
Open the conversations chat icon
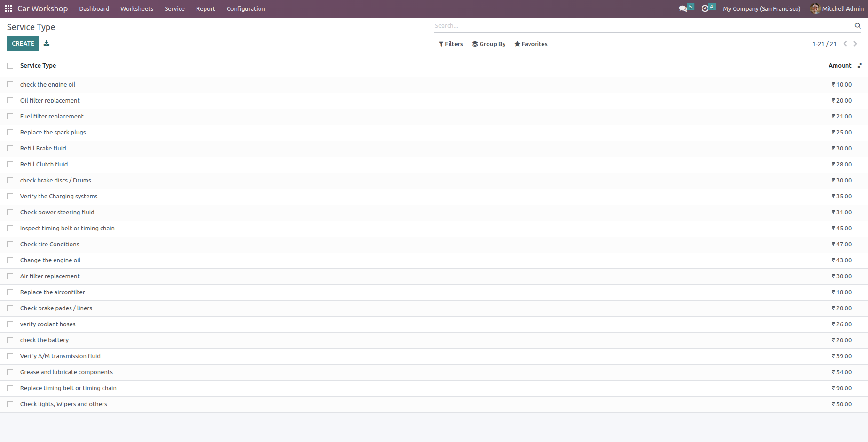[683, 8]
